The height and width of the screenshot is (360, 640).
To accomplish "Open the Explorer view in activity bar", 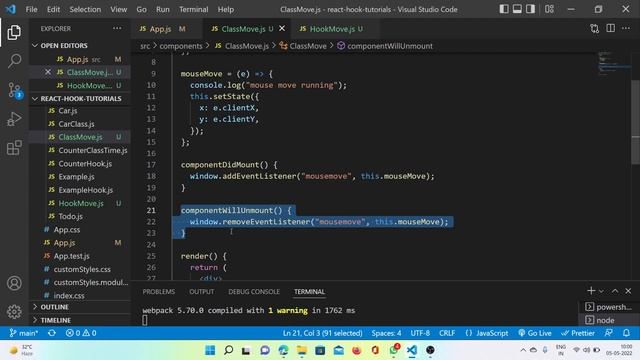I will click(x=14, y=33).
